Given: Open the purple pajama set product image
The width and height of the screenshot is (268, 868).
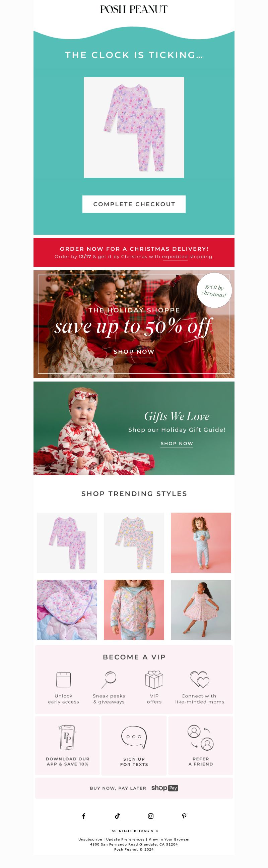Looking at the screenshot, I should pyautogui.click(x=134, y=127).
